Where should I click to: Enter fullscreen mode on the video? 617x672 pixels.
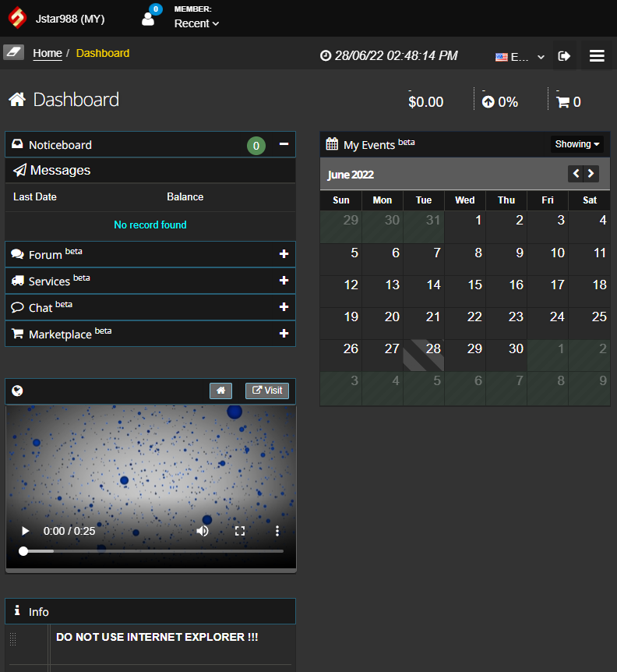(x=240, y=531)
